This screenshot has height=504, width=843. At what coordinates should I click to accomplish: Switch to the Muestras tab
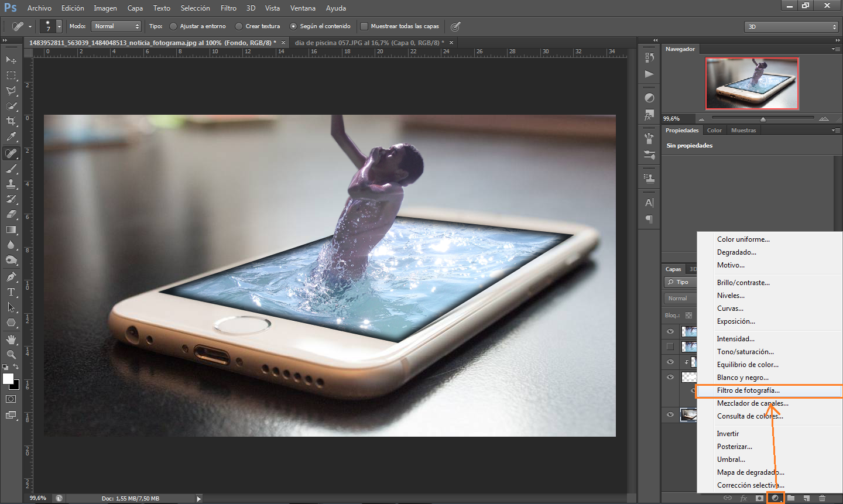743,131
